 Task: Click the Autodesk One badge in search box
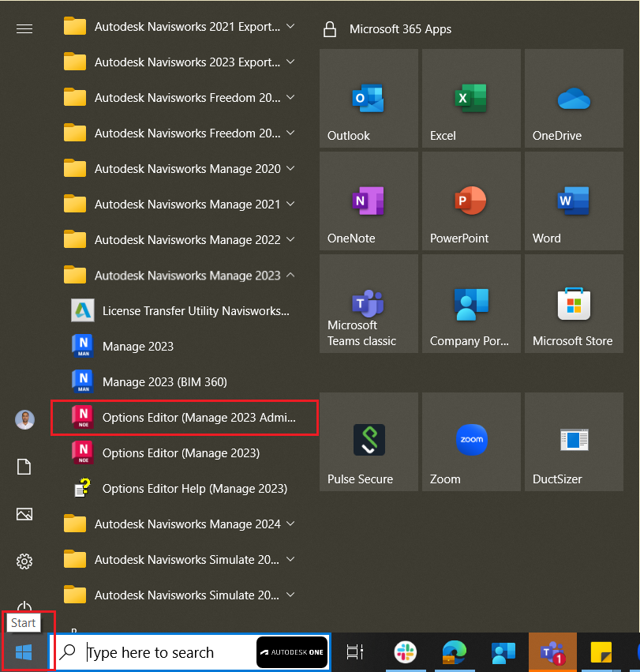click(x=292, y=652)
